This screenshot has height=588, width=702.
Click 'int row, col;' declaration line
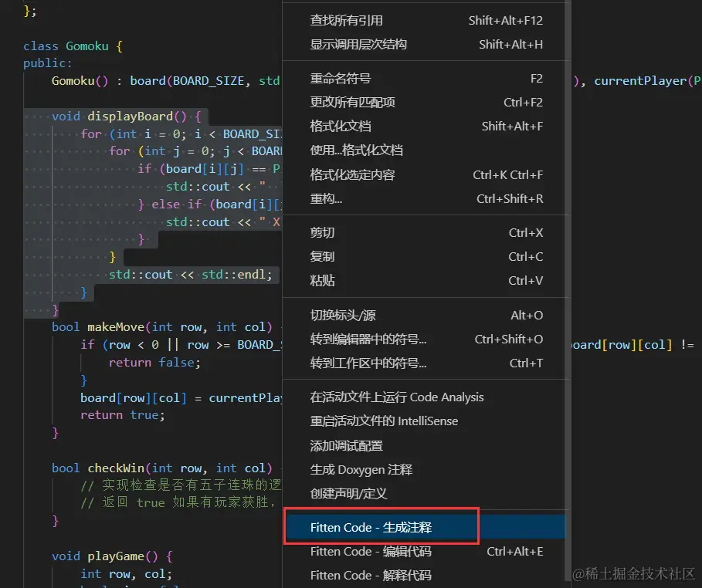(x=126, y=574)
